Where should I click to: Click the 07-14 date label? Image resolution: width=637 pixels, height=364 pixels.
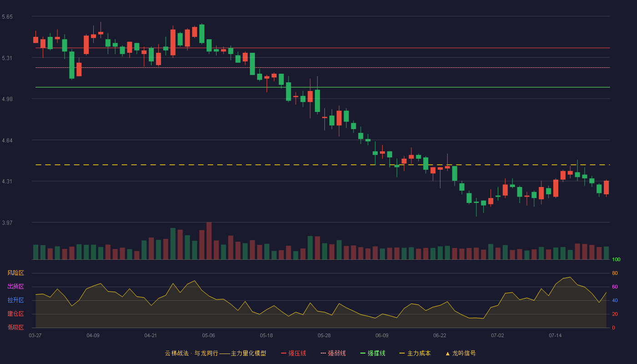coord(555,335)
